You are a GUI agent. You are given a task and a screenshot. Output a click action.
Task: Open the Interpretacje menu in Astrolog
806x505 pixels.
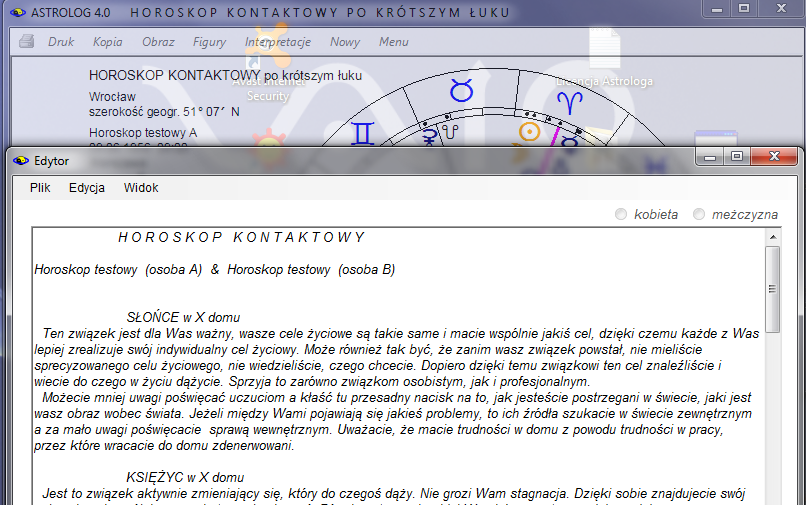point(278,42)
